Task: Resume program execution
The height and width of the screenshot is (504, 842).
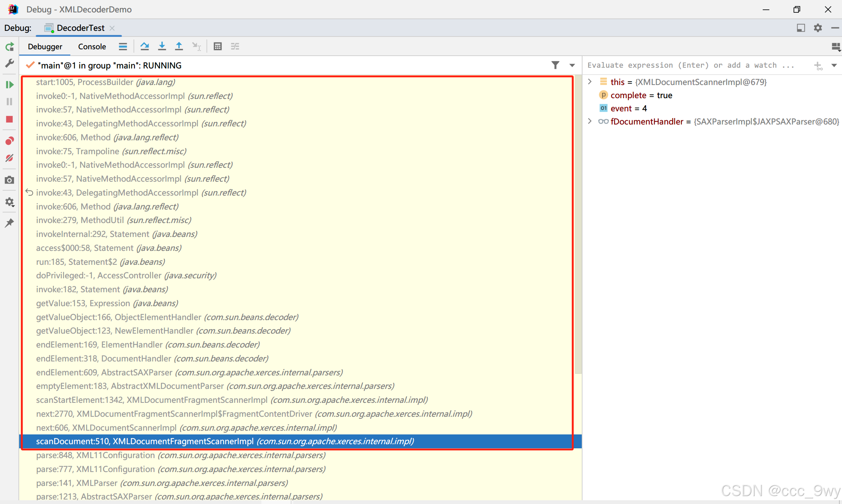Action: (x=9, y=85)
